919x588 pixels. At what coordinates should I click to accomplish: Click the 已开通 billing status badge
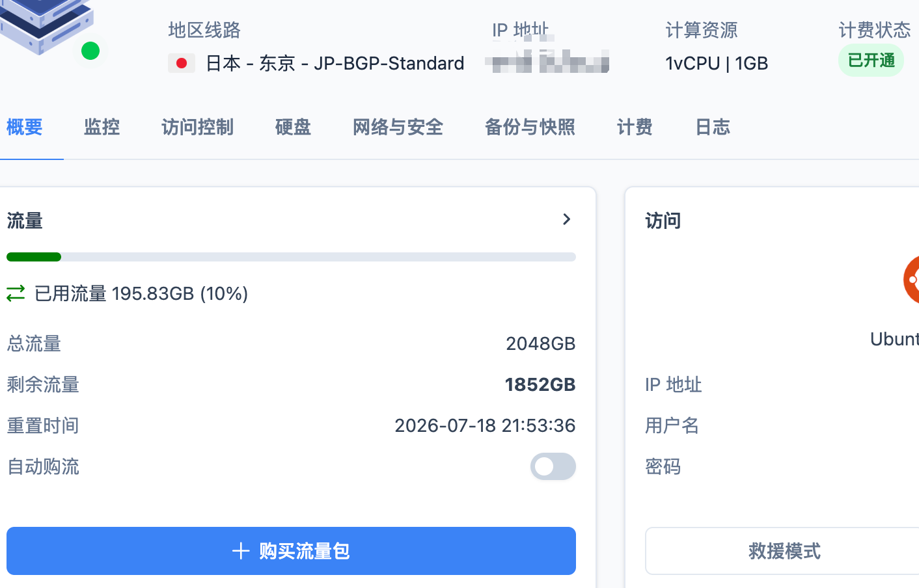[871, 60]
